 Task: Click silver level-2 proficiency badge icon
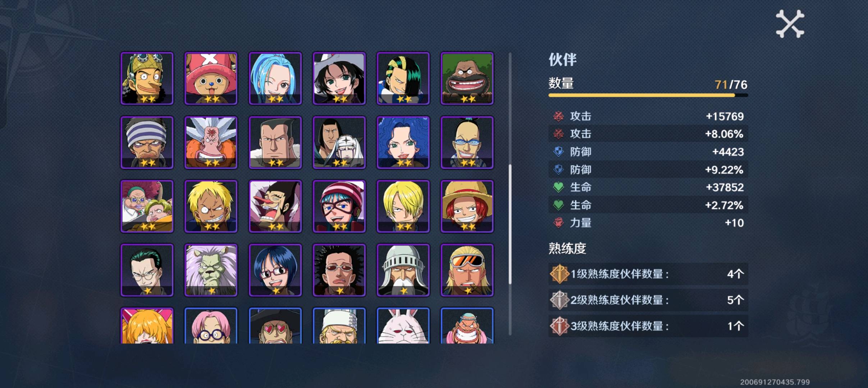pyautogui.click(x=559, y=300)
